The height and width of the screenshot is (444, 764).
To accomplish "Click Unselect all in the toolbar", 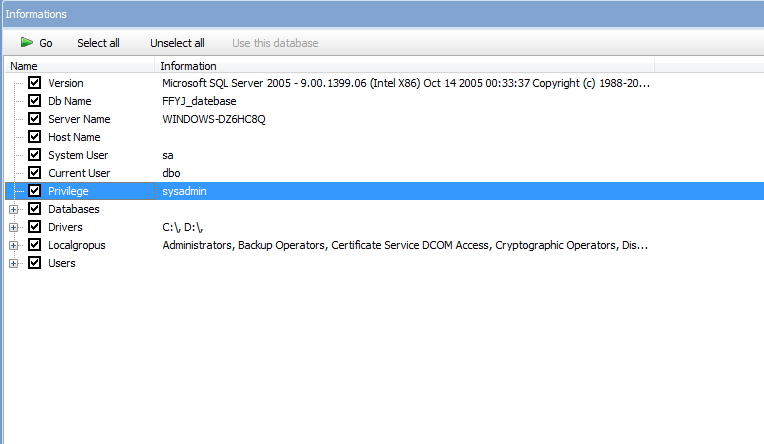I will (177, 43).
